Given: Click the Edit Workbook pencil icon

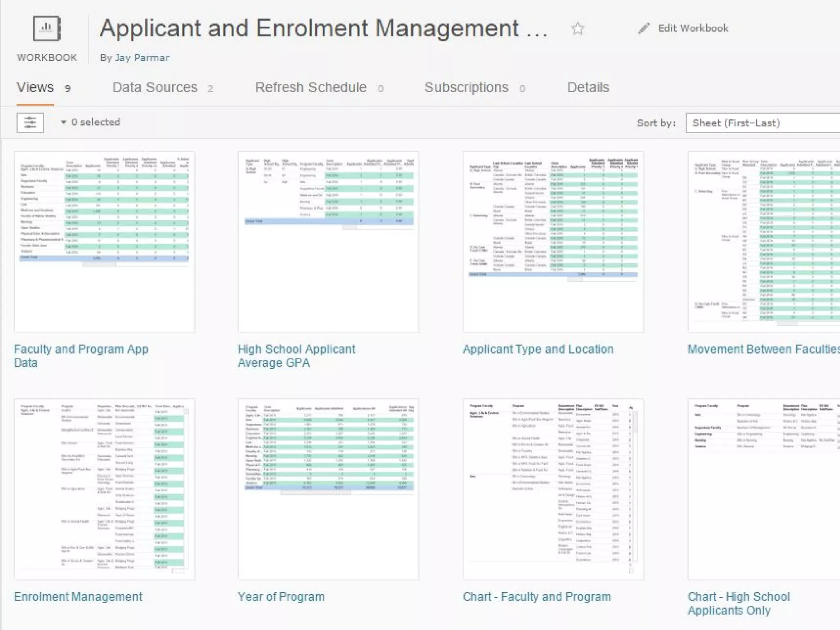Looking at the screenshot, I should pyautogui.click(x=644, y=28).
